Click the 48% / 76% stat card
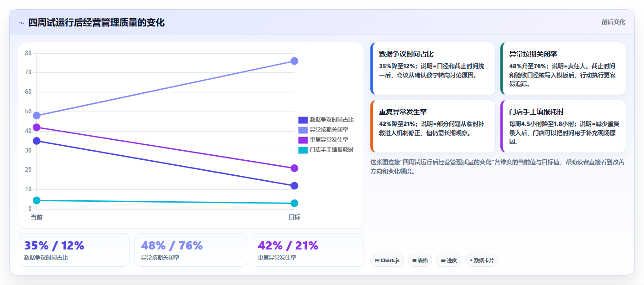 tap(191, 250)
